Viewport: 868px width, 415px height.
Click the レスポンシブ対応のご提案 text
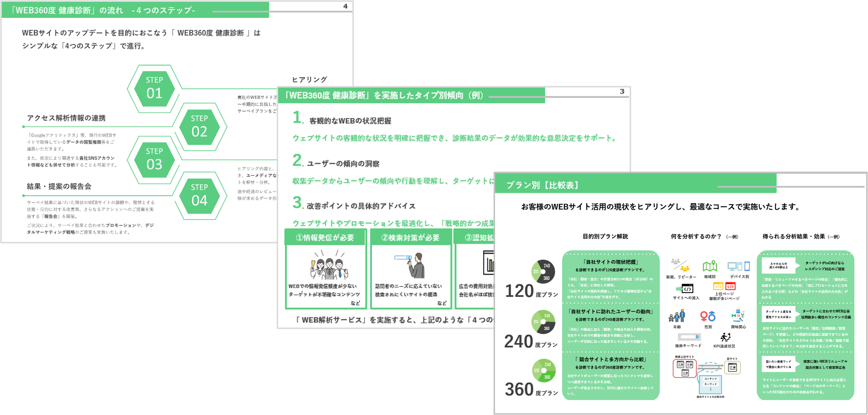pyautogui.click(x=825, y=269)
